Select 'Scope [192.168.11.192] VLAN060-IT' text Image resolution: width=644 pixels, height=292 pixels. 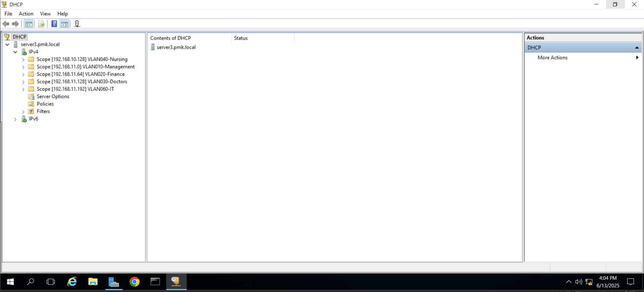click(x=75, y=89)
